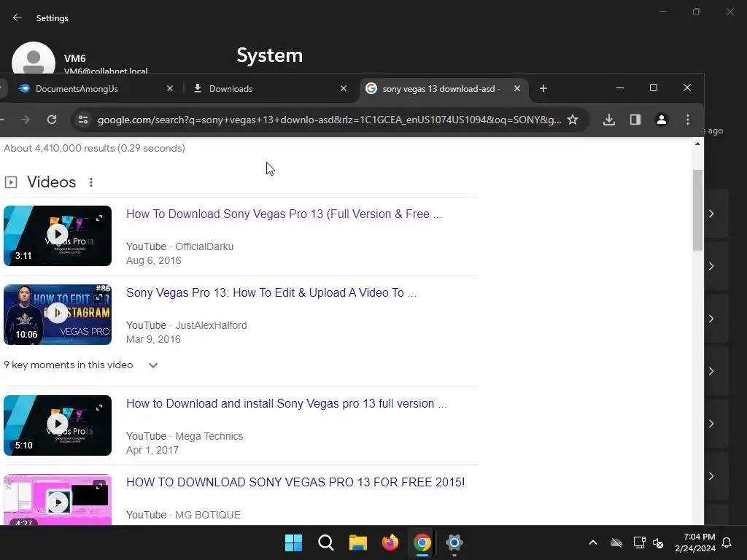Open Chrome three-dot menu
The height and width of the screenshot is (560, 747).
[687, 120]
